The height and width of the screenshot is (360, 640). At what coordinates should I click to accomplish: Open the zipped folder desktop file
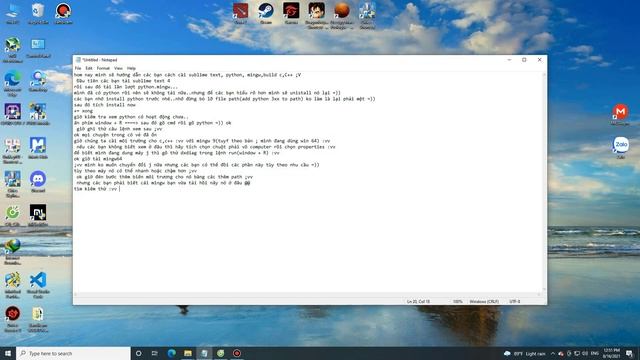coord(38,319)
